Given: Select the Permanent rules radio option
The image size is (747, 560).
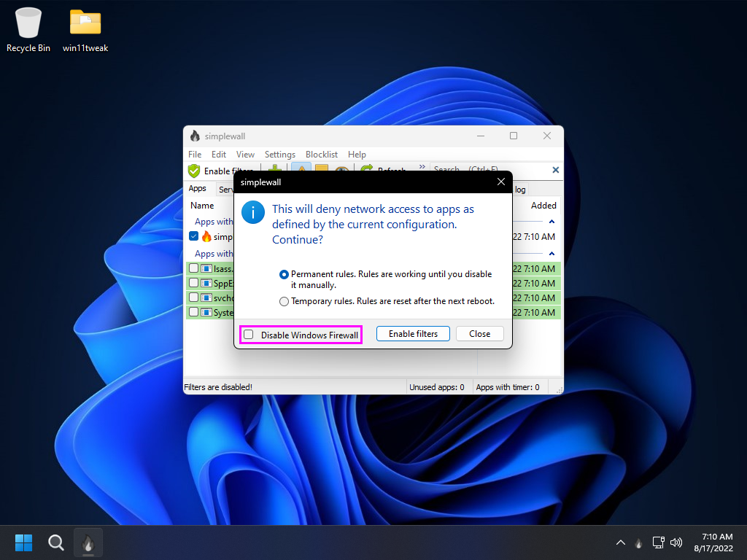Looking at the screenshot, I should [x=284, y=275].
